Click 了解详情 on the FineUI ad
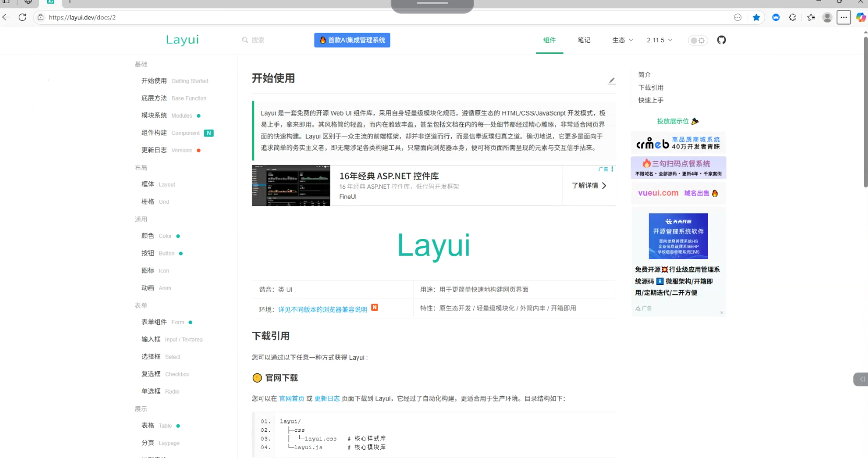This screenshot has height=458, width=868. pyautogui.click(x=589, y=186)
